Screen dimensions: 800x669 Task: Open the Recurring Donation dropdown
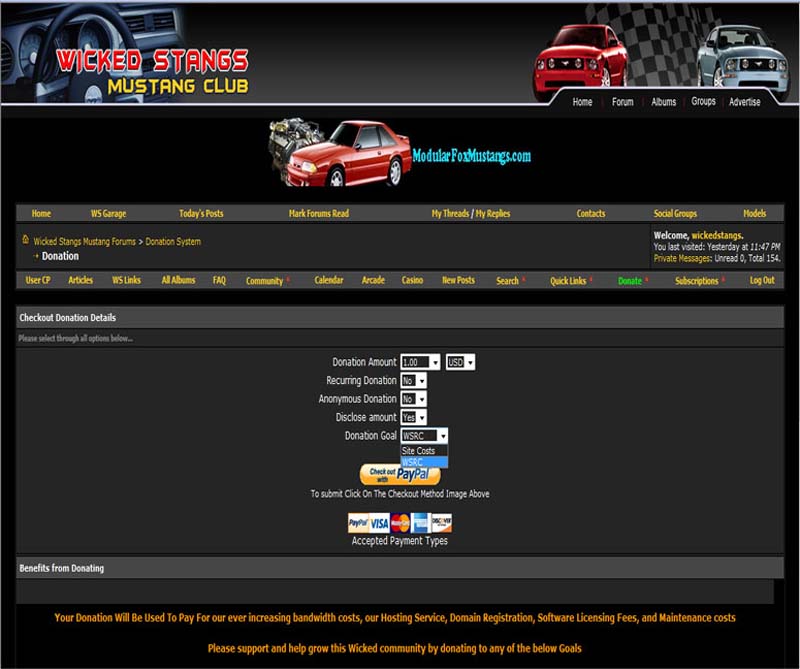point(414,381)
